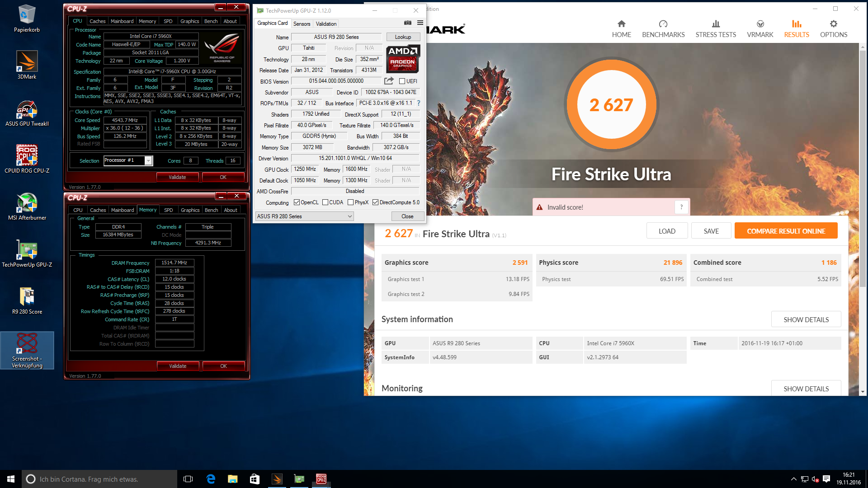Open 3DMark BENCHMARKS section

(x=663, y=29)
